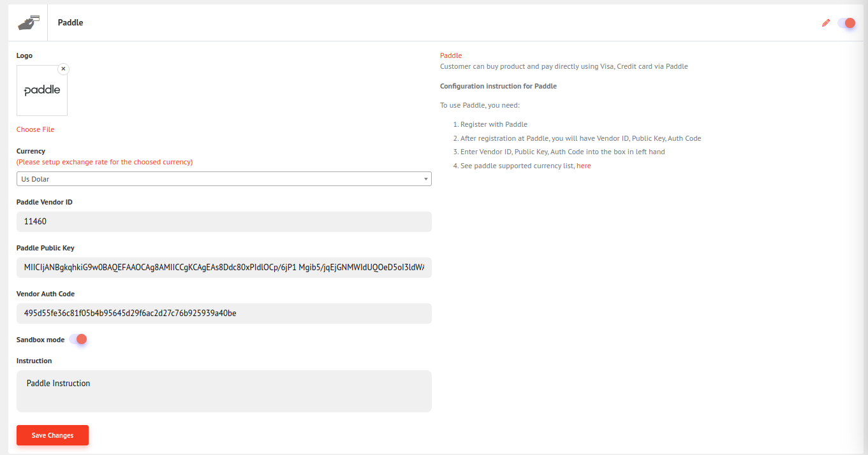Screen dimensions: 868x455
Task: Open the Currency dropdown showing Us Dolar
Action: tap(223, 179)
